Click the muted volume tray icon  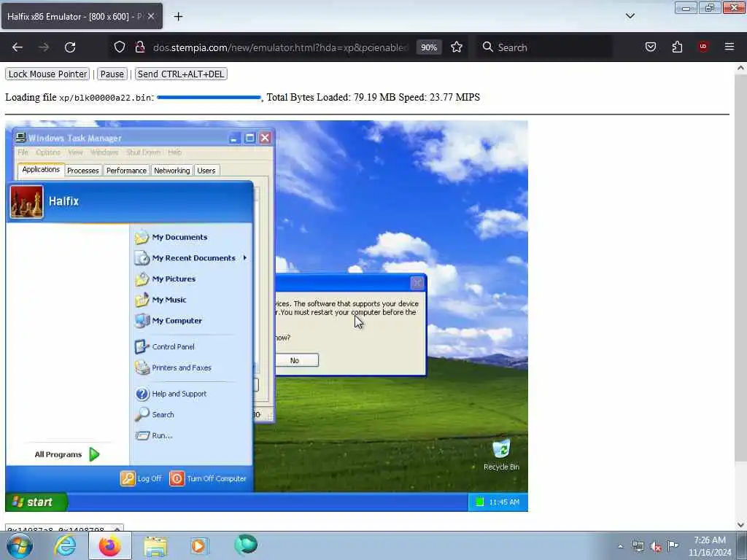coord(656,547)
